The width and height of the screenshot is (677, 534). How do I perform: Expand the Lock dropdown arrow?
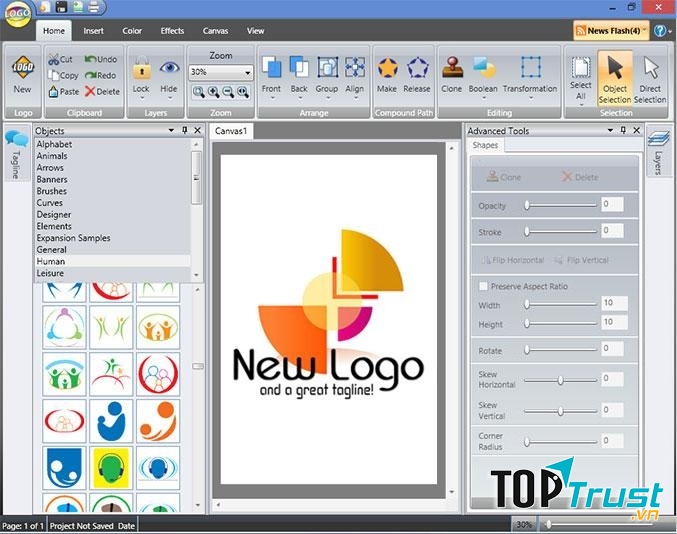pyautogui.click(x=142, y=98)
